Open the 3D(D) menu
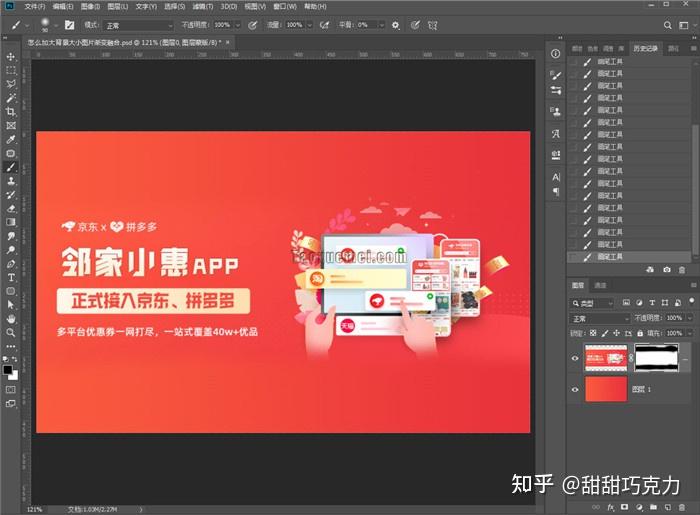 (229, 6)
